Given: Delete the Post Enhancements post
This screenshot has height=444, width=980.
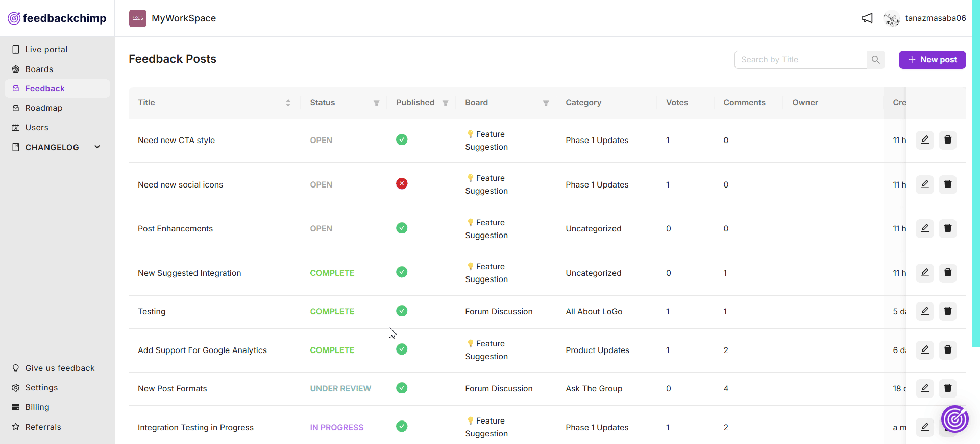Looking at the screenshot, I should (948, 228).
